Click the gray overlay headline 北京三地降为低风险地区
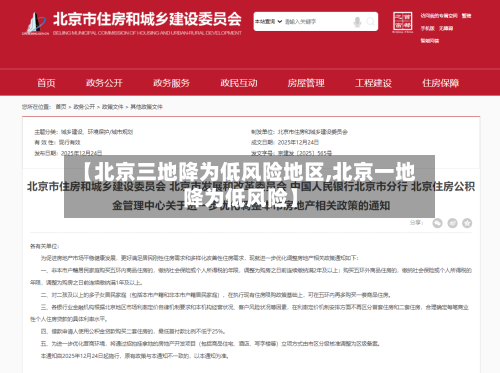Viewport: 500px width, 373px height. tap(249, 185)
